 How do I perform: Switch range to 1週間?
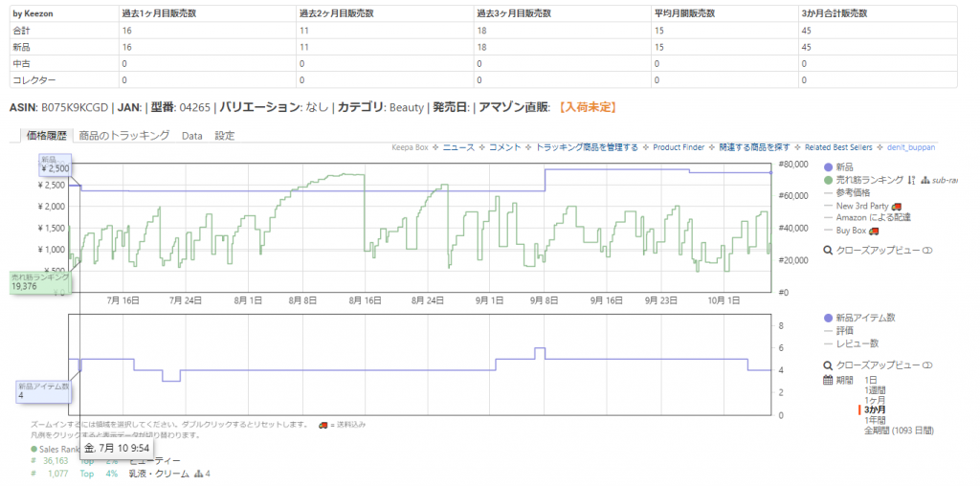click(x=875, y=390)
